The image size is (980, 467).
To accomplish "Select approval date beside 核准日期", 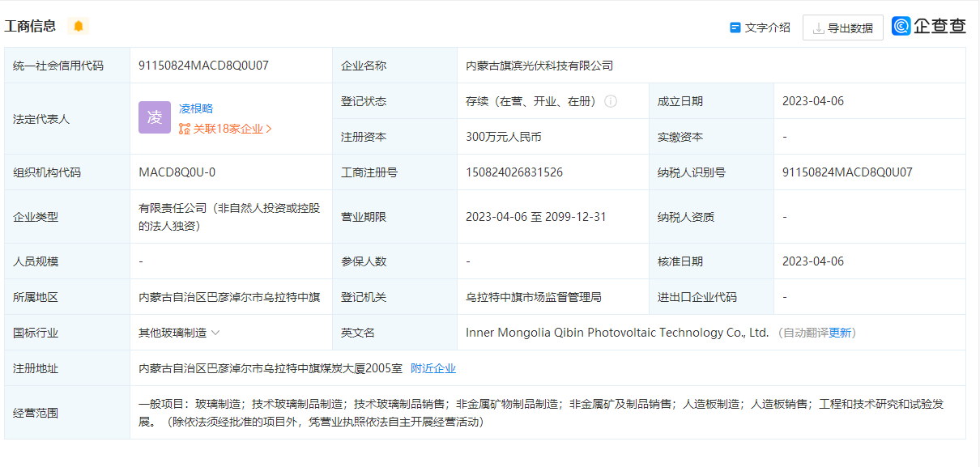I will [x=813, y=261].
